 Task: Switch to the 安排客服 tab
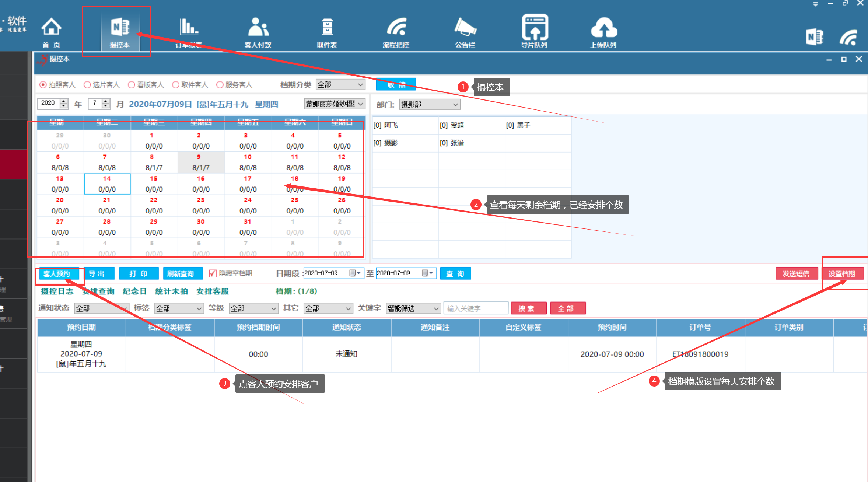[213, 291]
